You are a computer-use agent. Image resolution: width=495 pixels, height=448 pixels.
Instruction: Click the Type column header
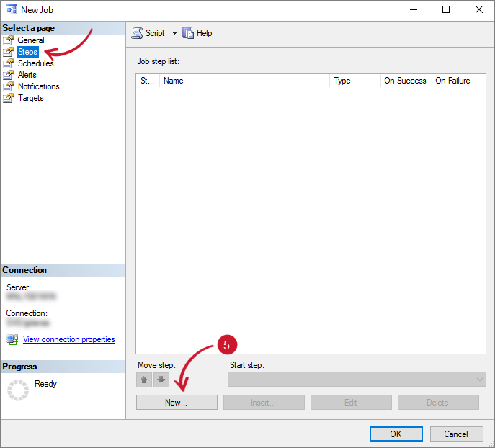(354, 81)
